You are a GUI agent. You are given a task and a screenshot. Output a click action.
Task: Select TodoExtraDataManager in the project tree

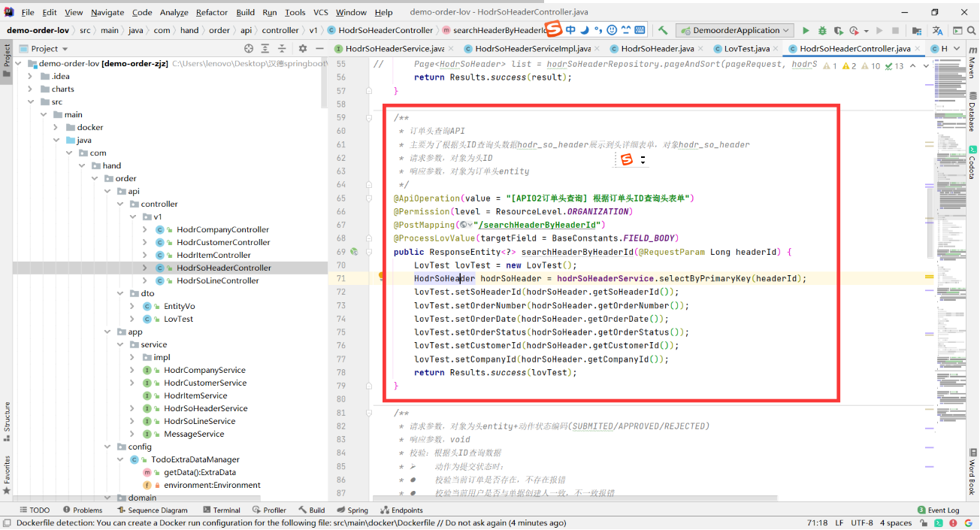(x=195, y=459)
